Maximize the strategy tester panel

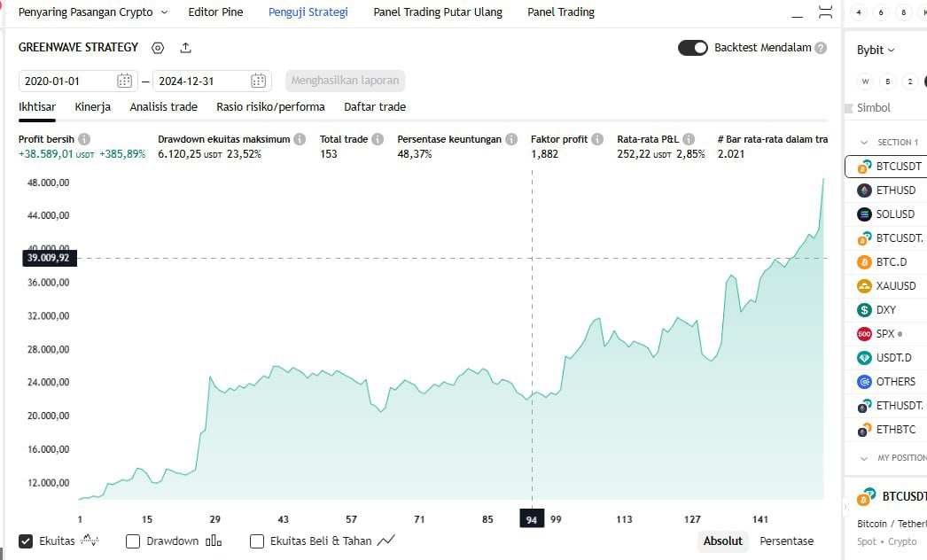(x=825, y=12)
